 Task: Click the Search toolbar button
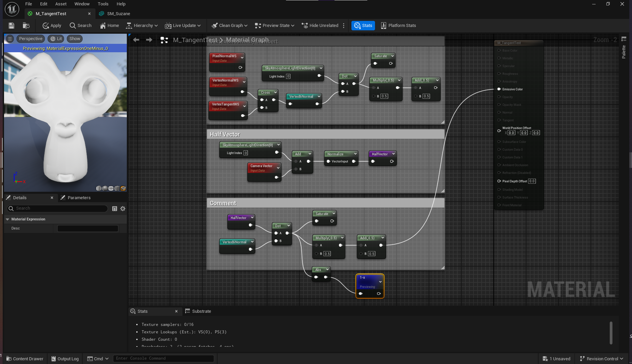click(x=81, y=26)
